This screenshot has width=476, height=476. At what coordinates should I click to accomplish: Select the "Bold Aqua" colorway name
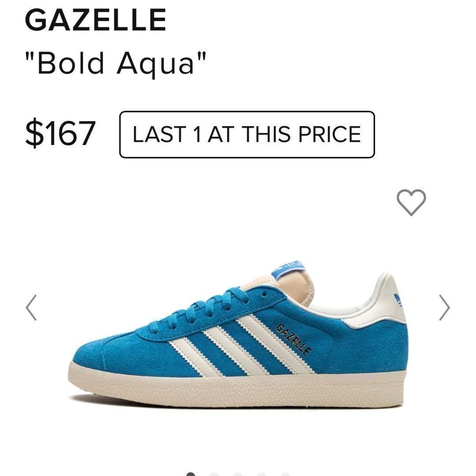115,63
